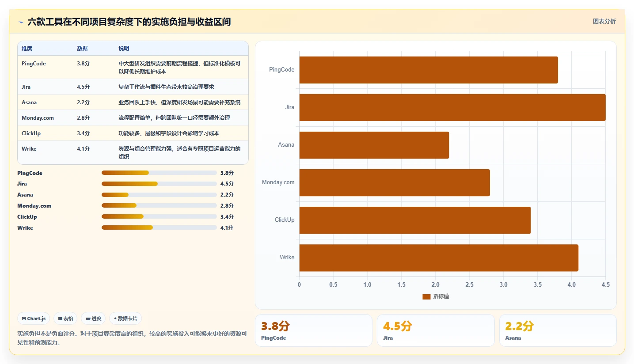Click the Jira table row name
634x364 pixels.
tap(26, 87)
